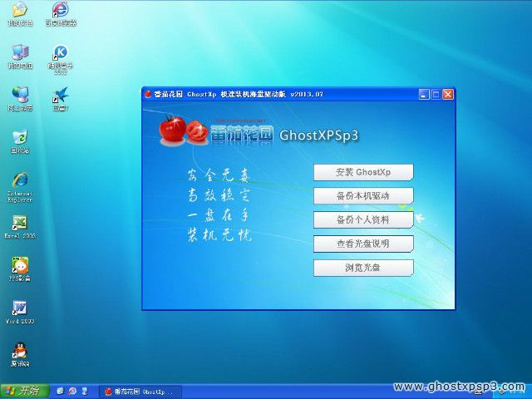Launch the 酷狗音乐 2012 shortcut
532x399 pixels.
coord(61,59)
